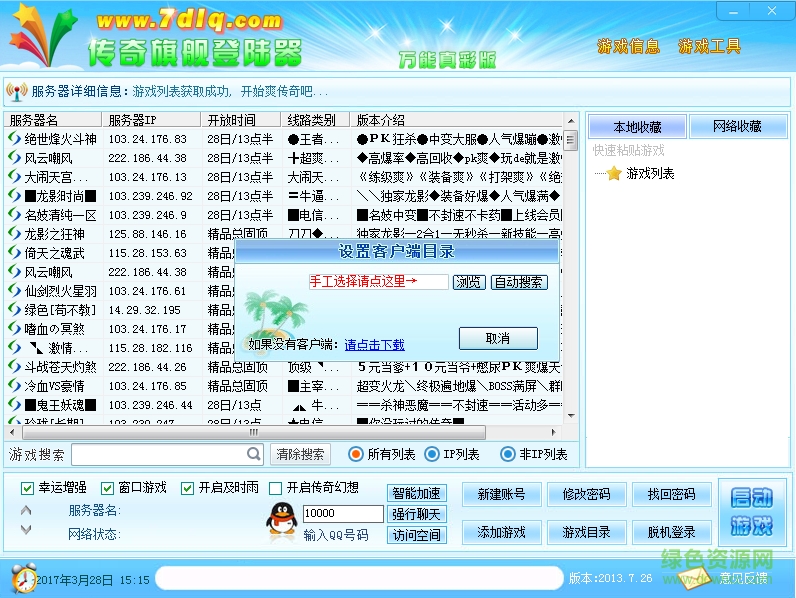This screenshot has height=598, width=796.
Task: Click the star icon beside 游戏列表
Action: tap(613, 173)
